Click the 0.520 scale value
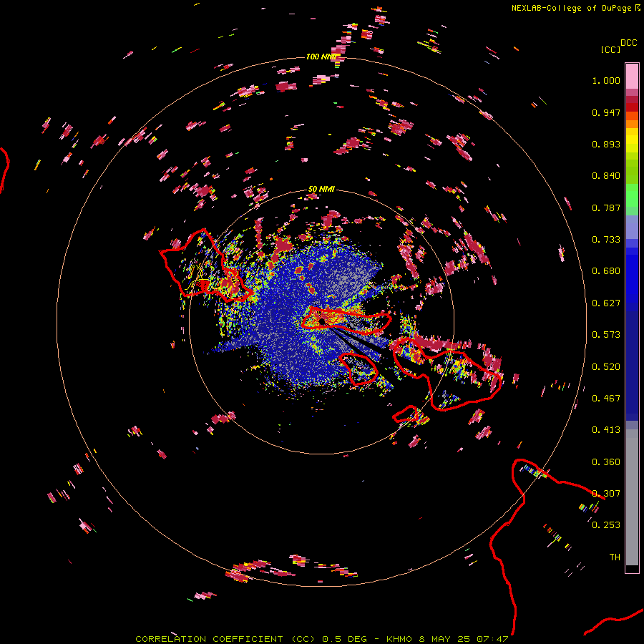 606,367
